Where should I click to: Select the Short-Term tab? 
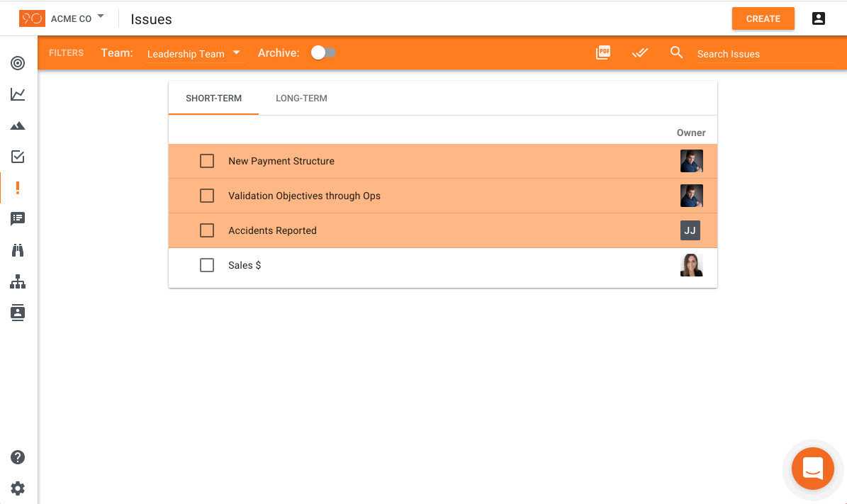coord(213,98)
